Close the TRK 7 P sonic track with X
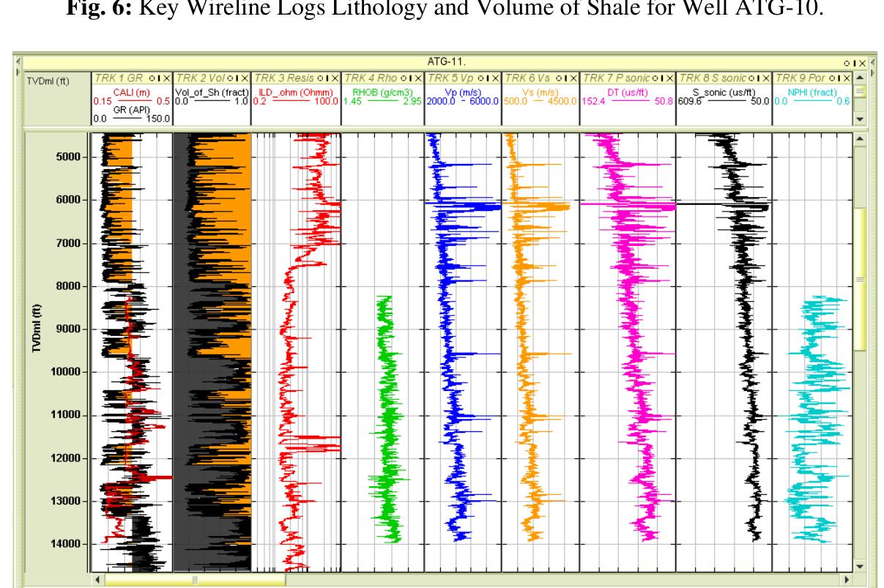This screenshot has width=884, height=588. [670, 78]
